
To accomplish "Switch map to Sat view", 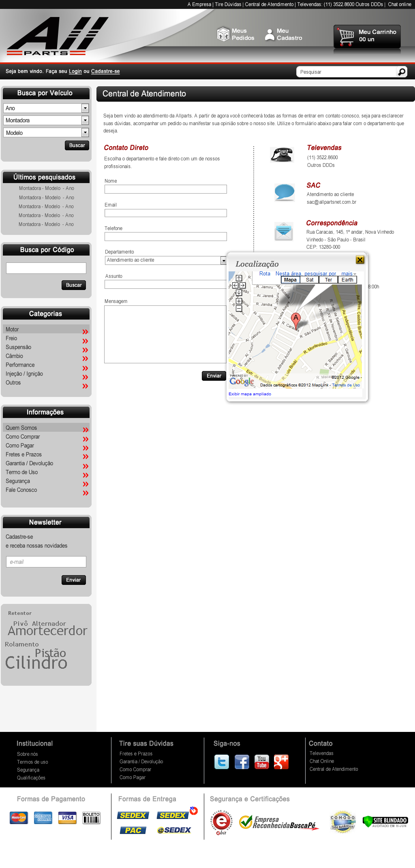I will point(310,280).
